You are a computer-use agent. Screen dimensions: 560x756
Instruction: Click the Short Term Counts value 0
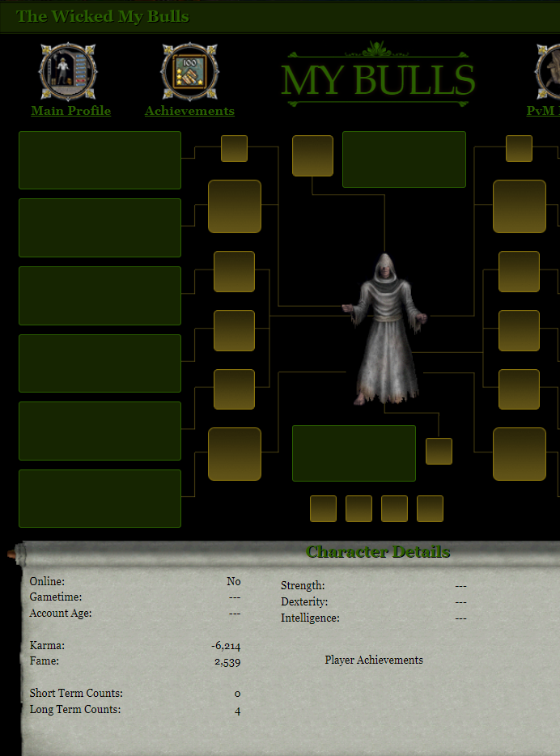tap(237, 694)
